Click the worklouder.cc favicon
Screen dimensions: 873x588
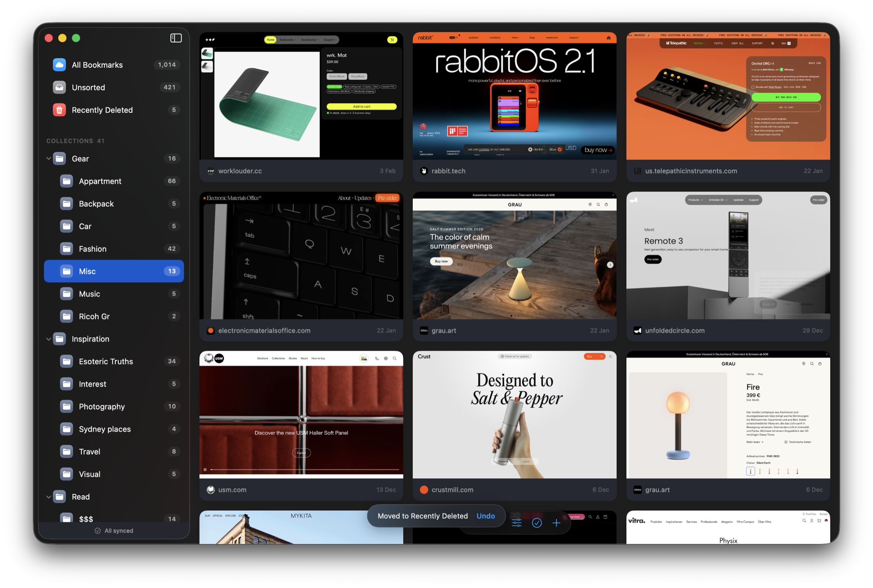pyautogui.click(x=211, y=171)
